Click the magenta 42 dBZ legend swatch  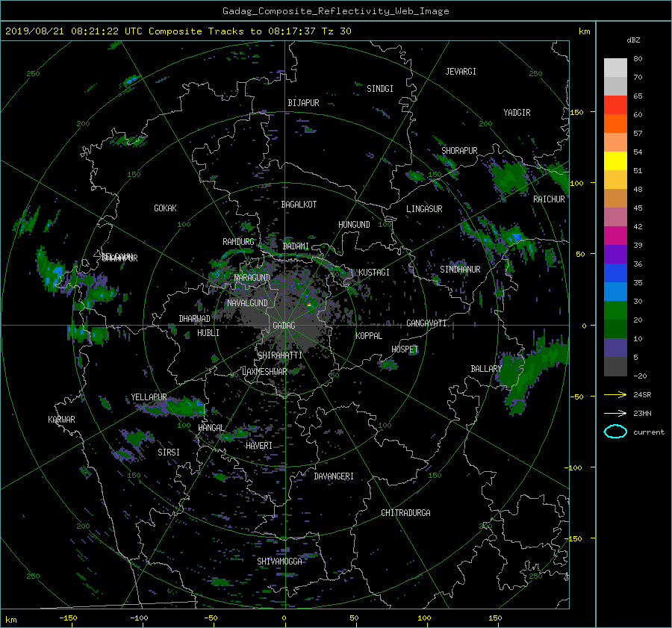pyautogui.click(x=615, y=235)
